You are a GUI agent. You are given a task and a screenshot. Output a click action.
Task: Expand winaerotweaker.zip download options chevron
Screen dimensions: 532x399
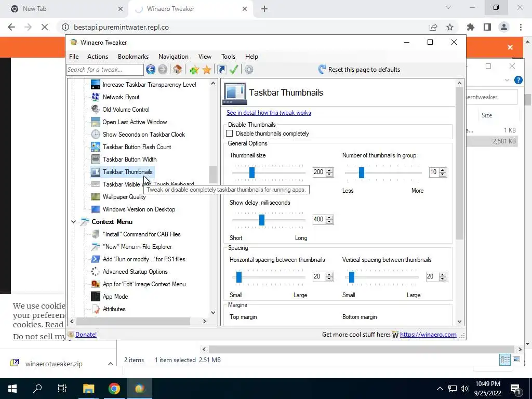110,364
